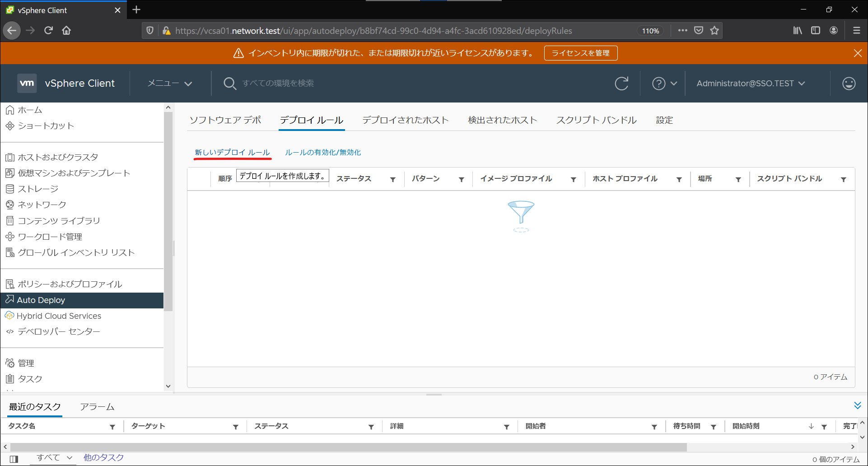Open Administrator@SSO.TEST user menu
This screenshot has width=868, height=466.
751,84
